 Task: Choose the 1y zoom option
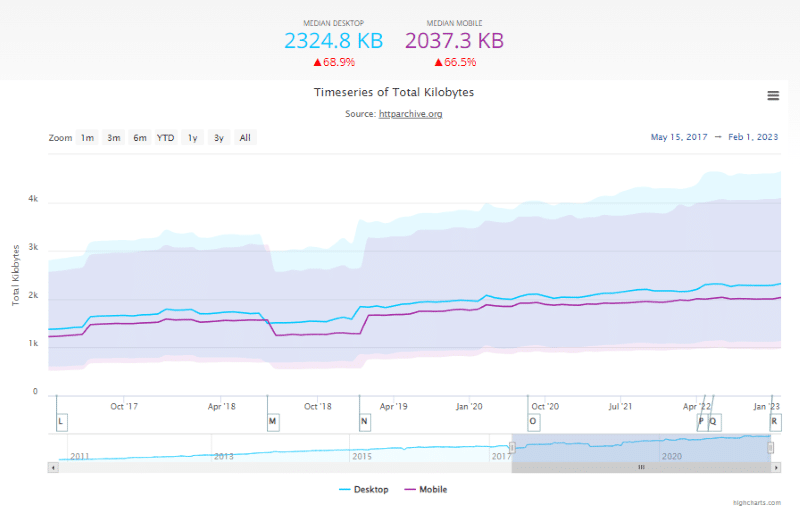coord(192,138)
